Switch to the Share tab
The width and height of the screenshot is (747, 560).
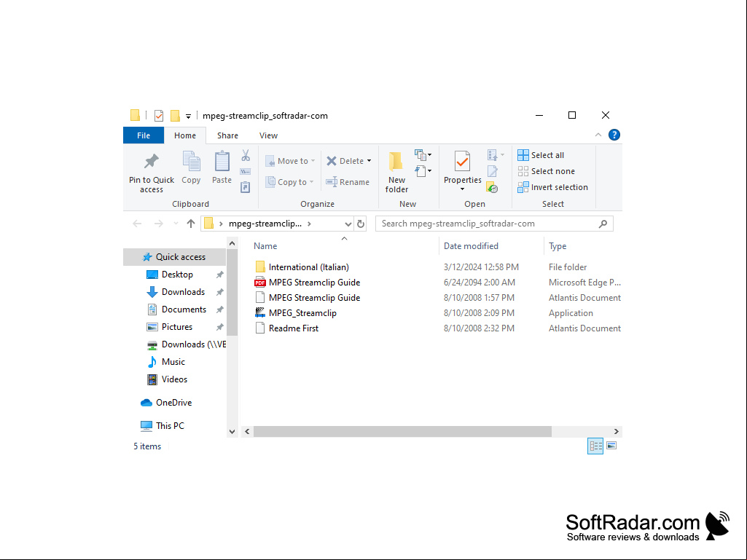pos(227,135)
